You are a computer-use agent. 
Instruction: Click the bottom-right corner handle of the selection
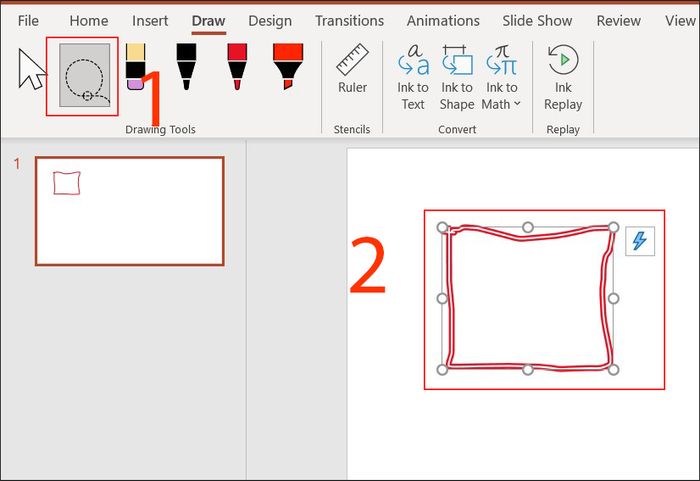(x=613, y=369)
